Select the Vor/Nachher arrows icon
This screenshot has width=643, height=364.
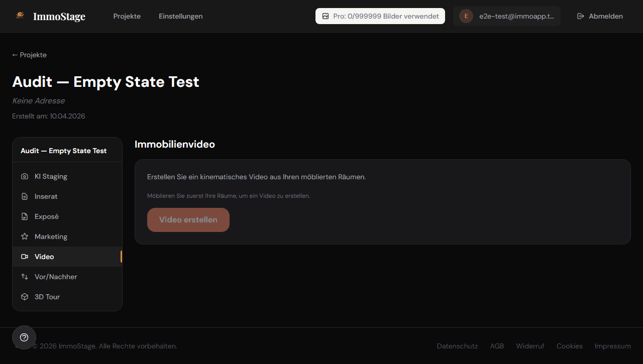[24, 277]
